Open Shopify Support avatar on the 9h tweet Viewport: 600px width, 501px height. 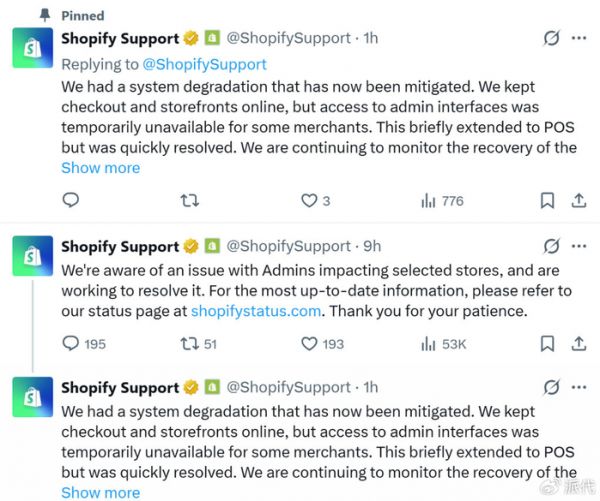point(33,254)
